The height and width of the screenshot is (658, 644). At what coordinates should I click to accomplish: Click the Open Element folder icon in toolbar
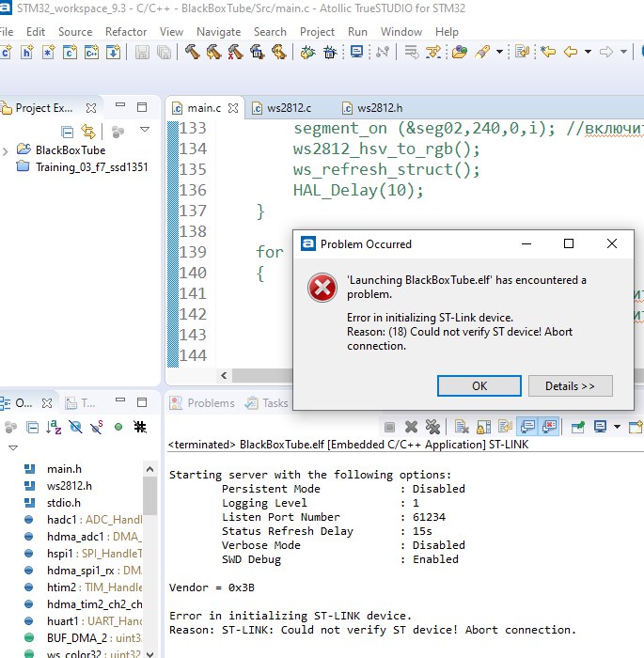point(460,52)
